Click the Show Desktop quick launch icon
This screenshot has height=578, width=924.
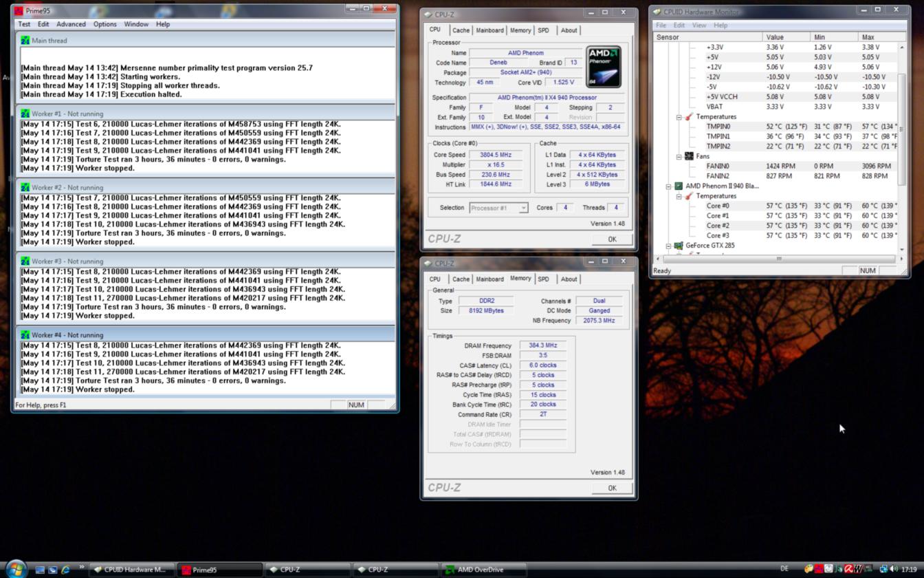click(40, 570)
